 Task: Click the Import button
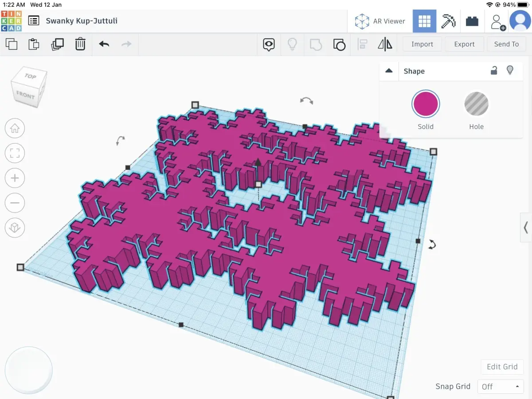point(422,44)
